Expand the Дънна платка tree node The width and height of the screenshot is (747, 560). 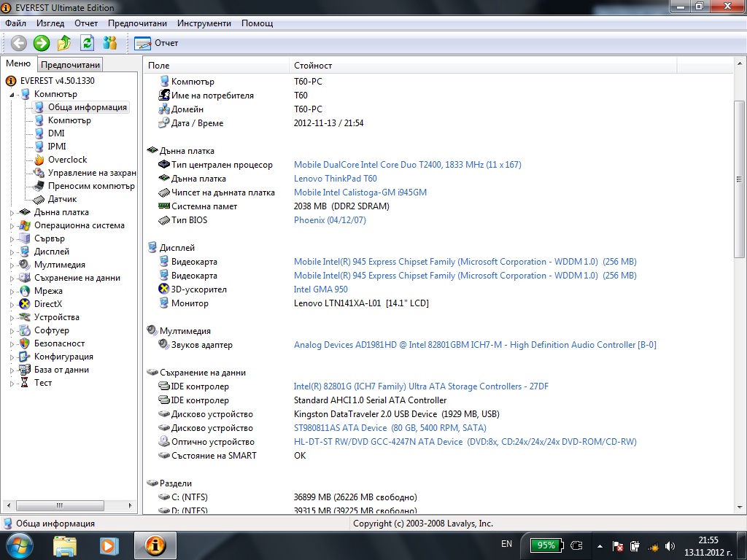12,213
